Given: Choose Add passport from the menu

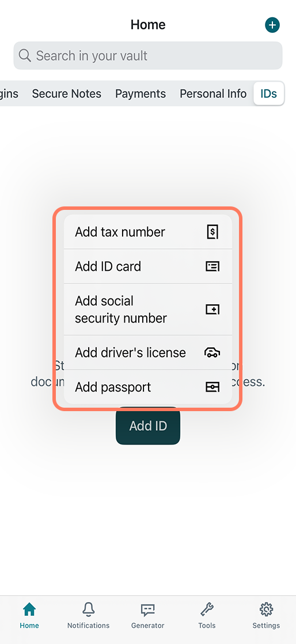Looking at the screenshot, I should (x=148, y=387).
